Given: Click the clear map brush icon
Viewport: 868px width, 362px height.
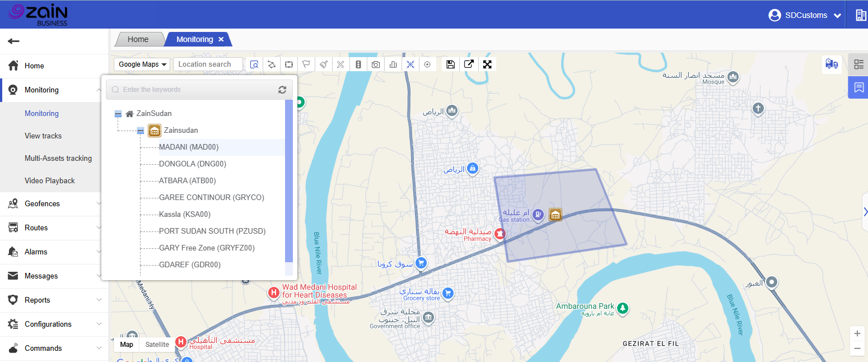Looking at the screenshot, I should [324, 64].
